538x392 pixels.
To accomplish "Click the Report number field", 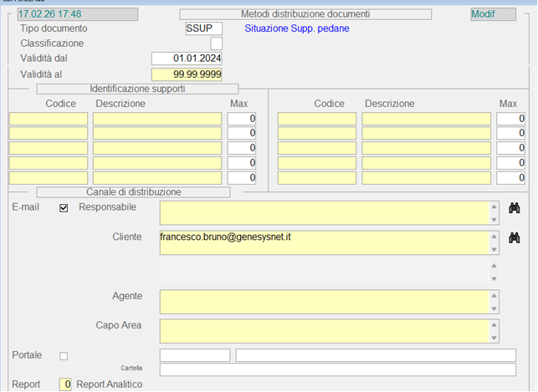I will (x=65, y=384).
